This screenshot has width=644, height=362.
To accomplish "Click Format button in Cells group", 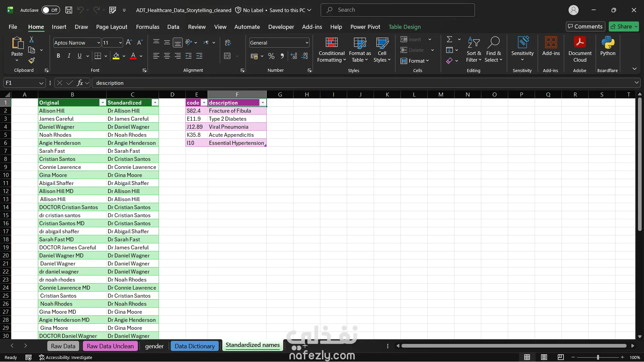I will pyautogui.click(x=415, y=61).
